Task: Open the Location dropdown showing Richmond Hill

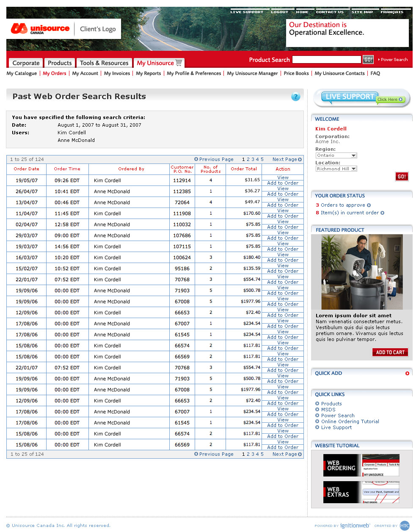Action: point(353,169)
